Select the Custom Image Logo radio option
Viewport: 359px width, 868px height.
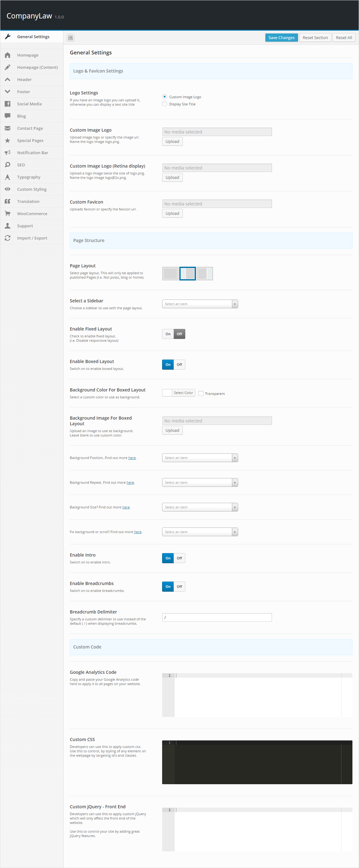pyautogui.click(x=165, y=97)
